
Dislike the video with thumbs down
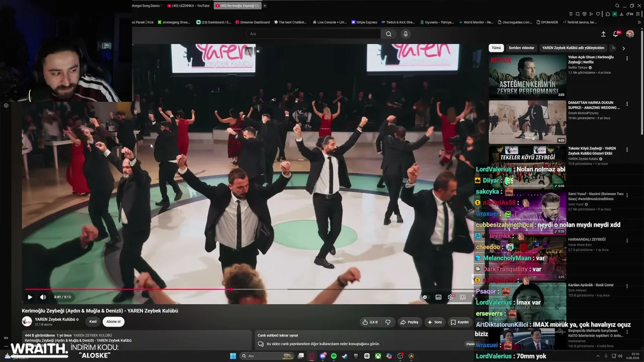[388, 322]
